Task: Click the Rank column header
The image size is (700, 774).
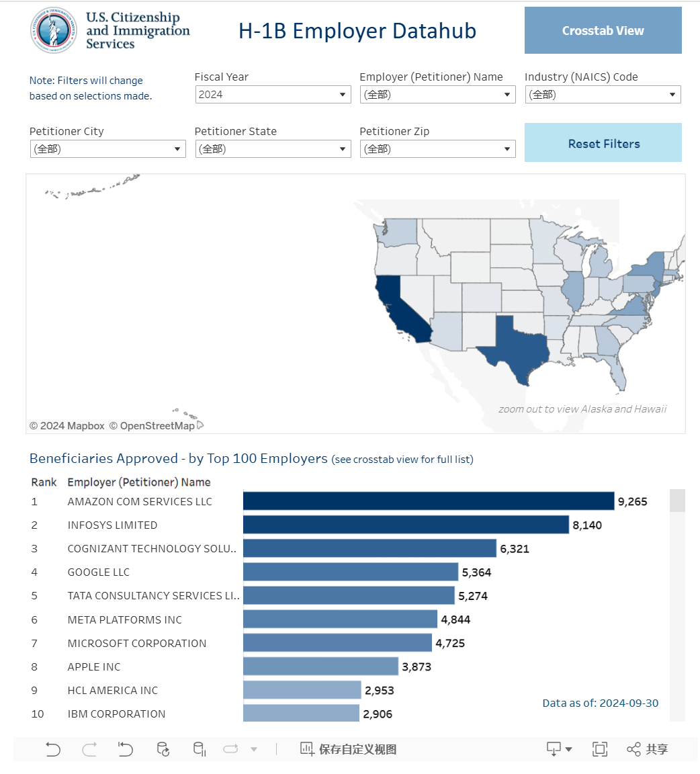Action: click(x=44, y=482)
